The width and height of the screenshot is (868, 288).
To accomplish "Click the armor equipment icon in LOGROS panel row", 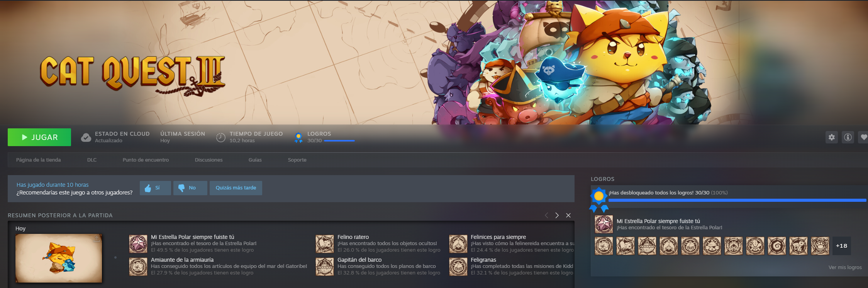I will pos(604,246).
